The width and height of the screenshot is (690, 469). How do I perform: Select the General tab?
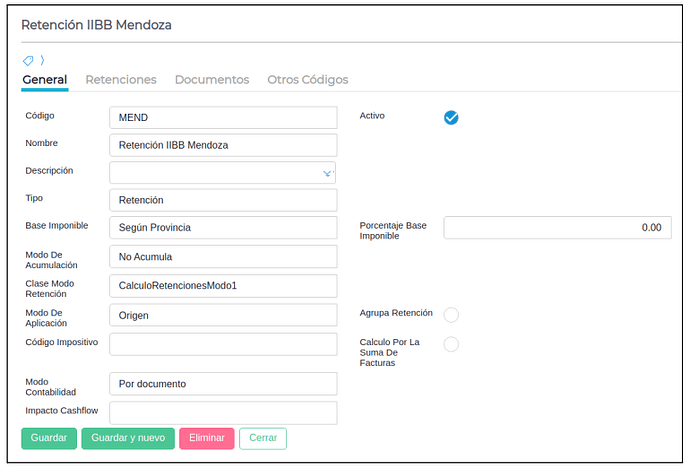tap(45, 80)
